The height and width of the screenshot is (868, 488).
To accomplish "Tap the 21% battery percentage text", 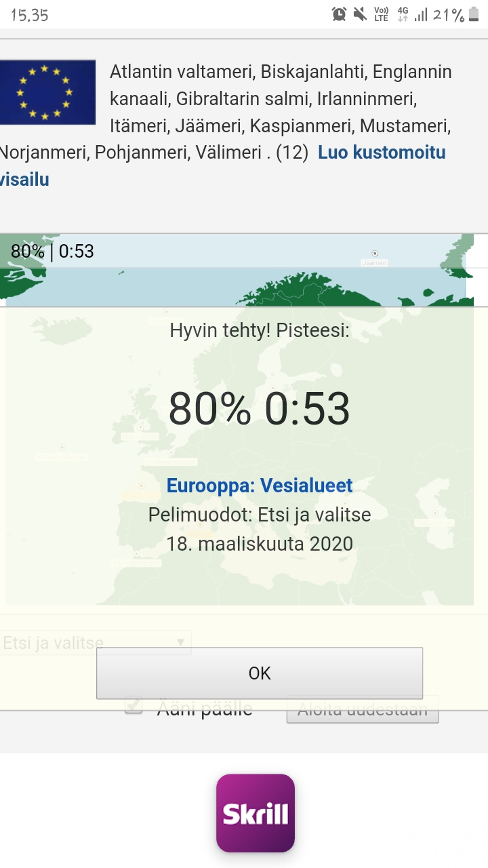I will (x=449, y=15).
